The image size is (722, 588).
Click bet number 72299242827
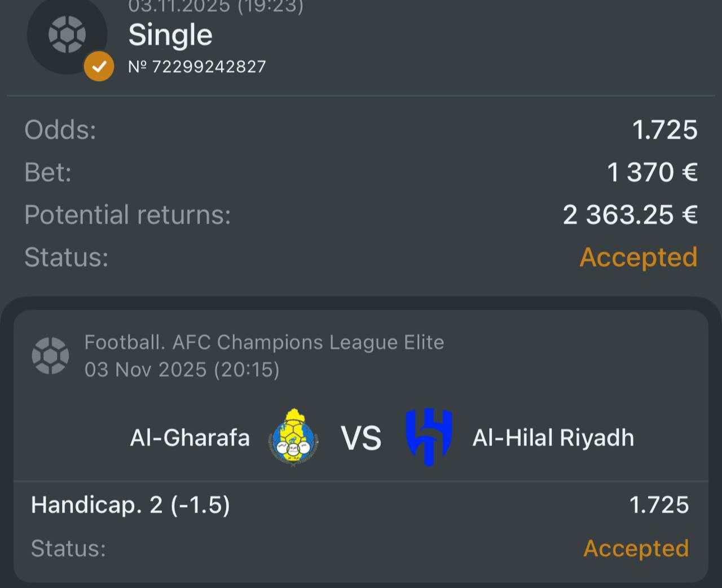197,67
